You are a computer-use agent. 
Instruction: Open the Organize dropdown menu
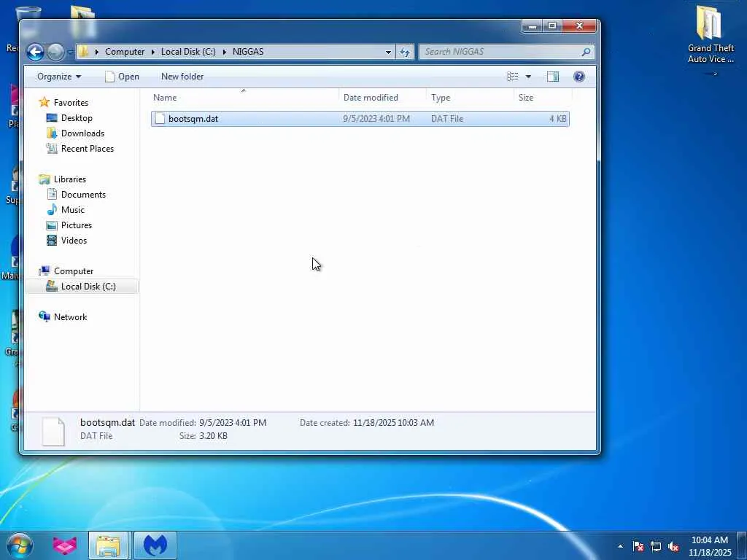pyautogui.click(x=59, y=77)
